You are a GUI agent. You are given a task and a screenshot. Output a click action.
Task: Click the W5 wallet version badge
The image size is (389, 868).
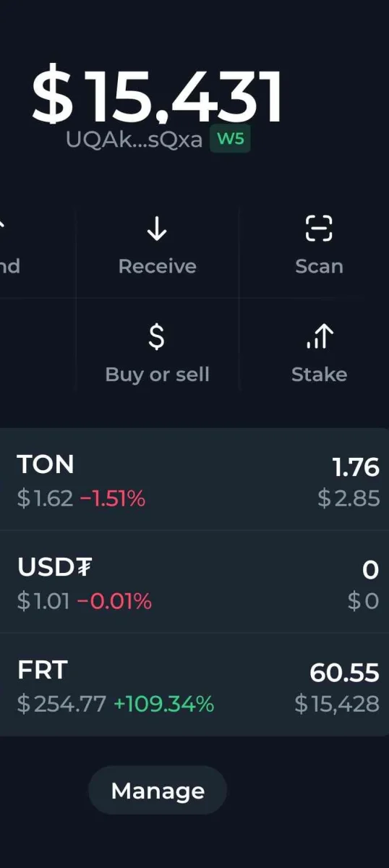(x=231, y=140)
